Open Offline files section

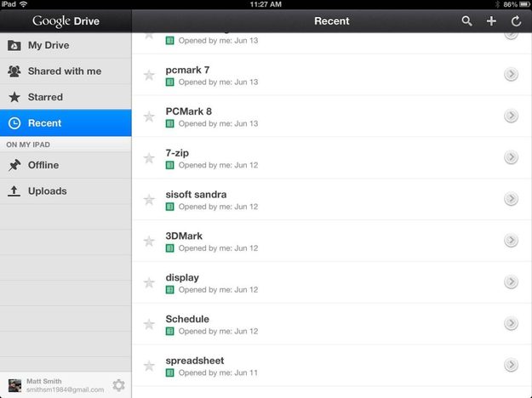(x=66, y=165)
